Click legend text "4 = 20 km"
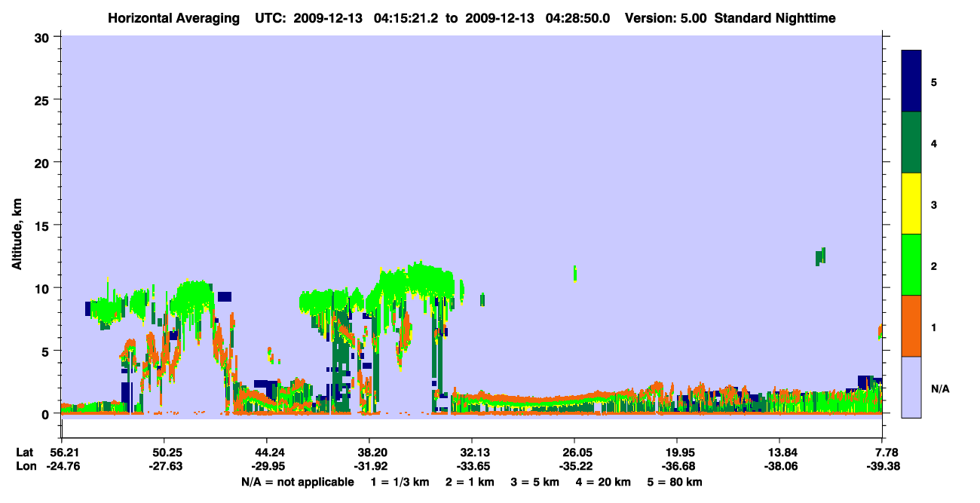Screen dimensions: 980x503 605,482
